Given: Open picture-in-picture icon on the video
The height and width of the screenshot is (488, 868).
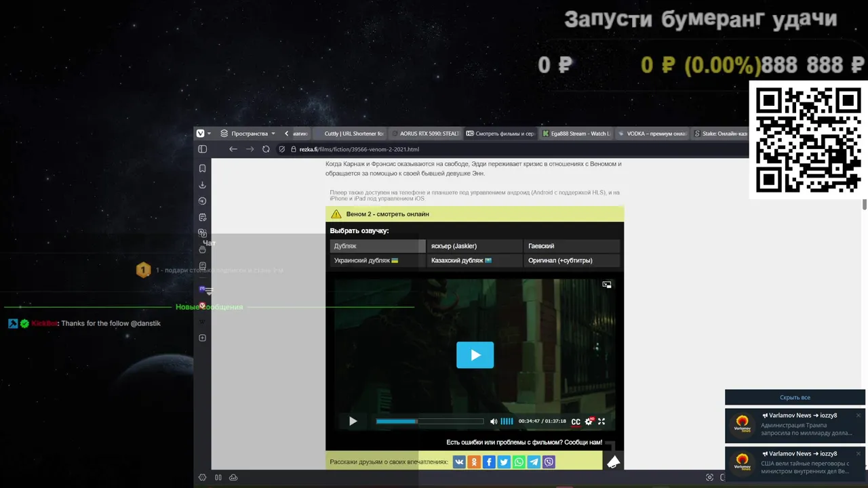Looking at the screenshot, I should [x=607, y=285].
